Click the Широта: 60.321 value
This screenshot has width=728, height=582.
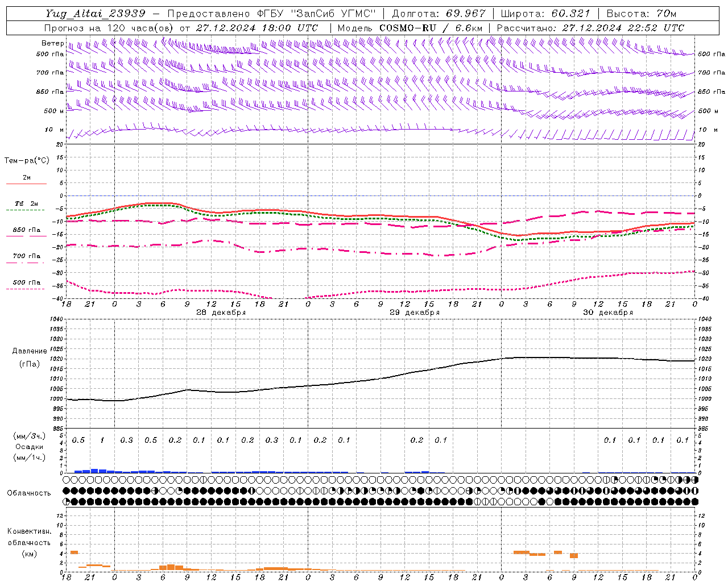545,14
